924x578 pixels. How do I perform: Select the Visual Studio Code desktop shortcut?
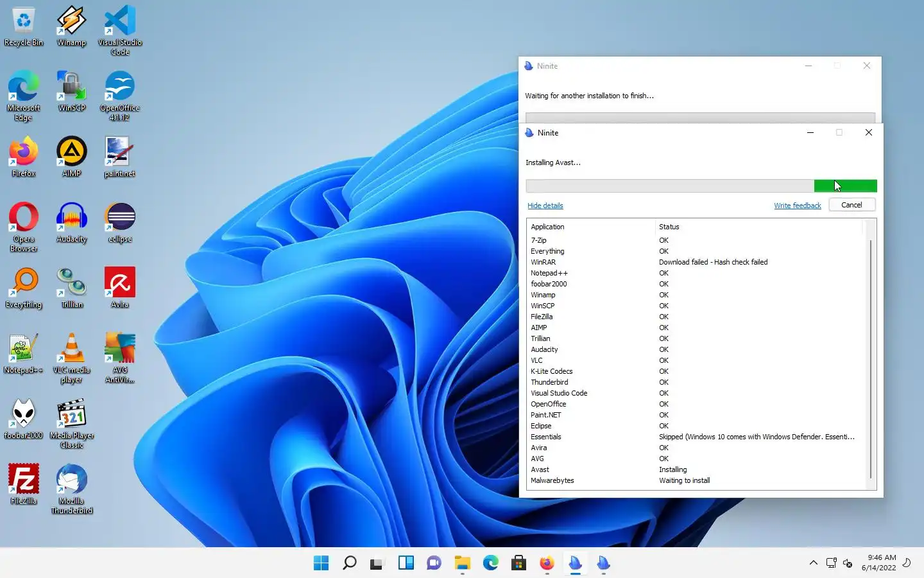(120, 31)
